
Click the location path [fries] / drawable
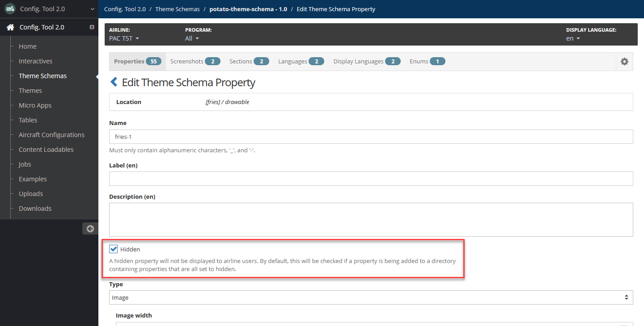[x=227, y=102]
